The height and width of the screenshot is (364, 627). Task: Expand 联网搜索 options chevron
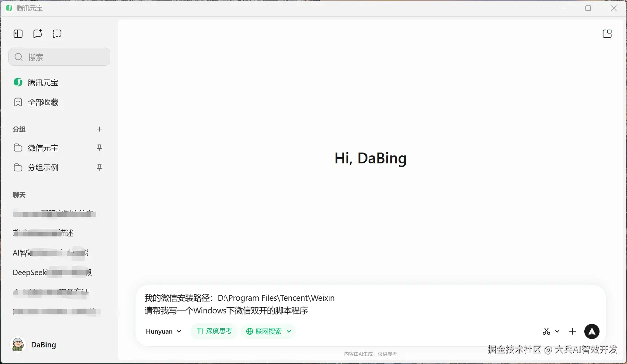(x=289, y=331)
